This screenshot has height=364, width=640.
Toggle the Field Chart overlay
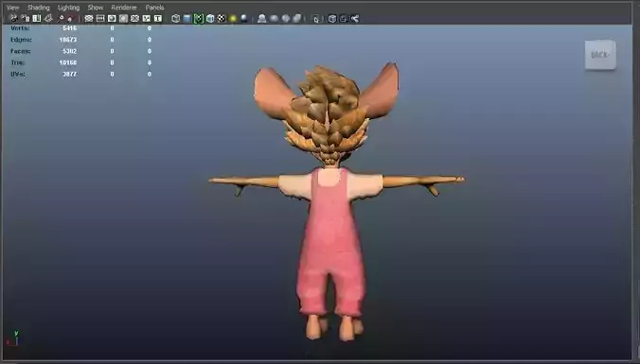point(134,18)
